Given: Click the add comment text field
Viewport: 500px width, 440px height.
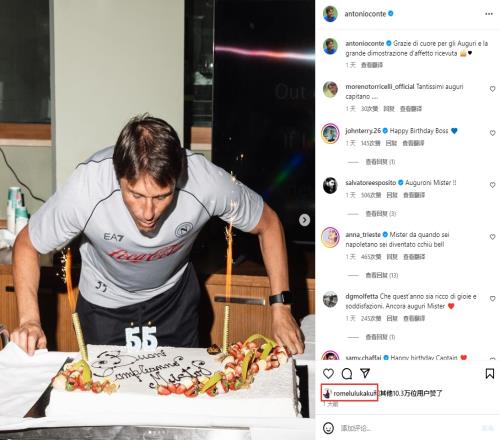Looking at the screenshot, I should coord(407,428).
